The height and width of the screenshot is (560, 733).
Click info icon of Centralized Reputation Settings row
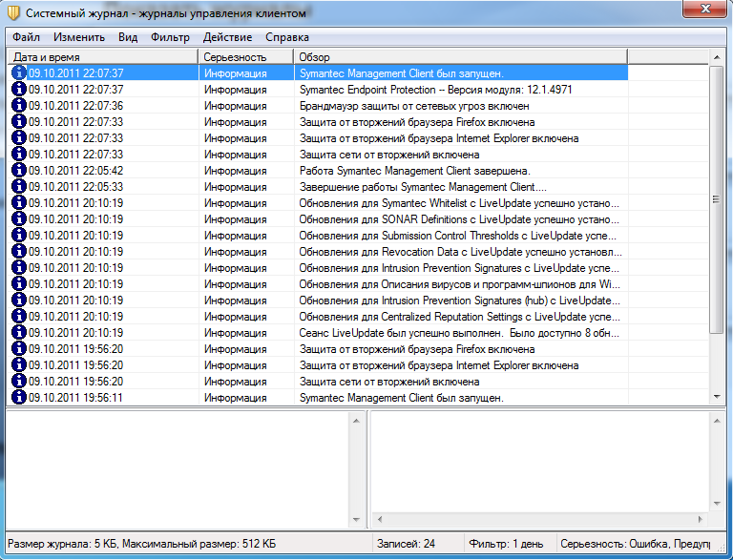point(19,316)
